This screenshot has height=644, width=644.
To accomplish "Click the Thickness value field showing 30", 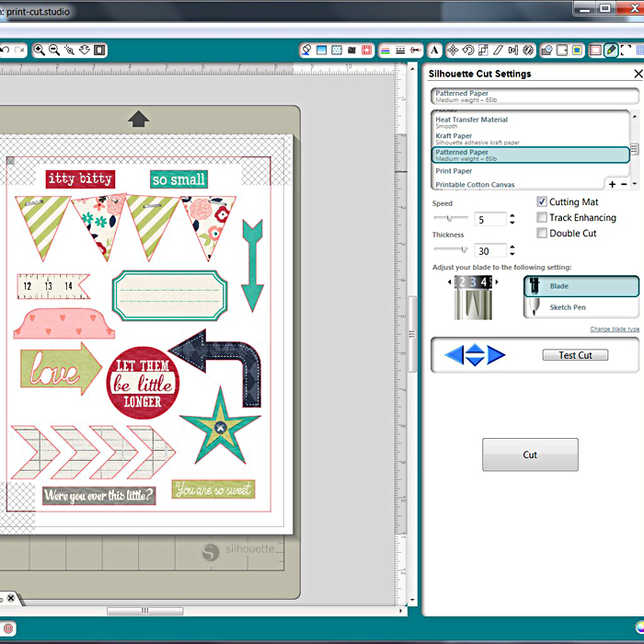I will coord(490,250).
